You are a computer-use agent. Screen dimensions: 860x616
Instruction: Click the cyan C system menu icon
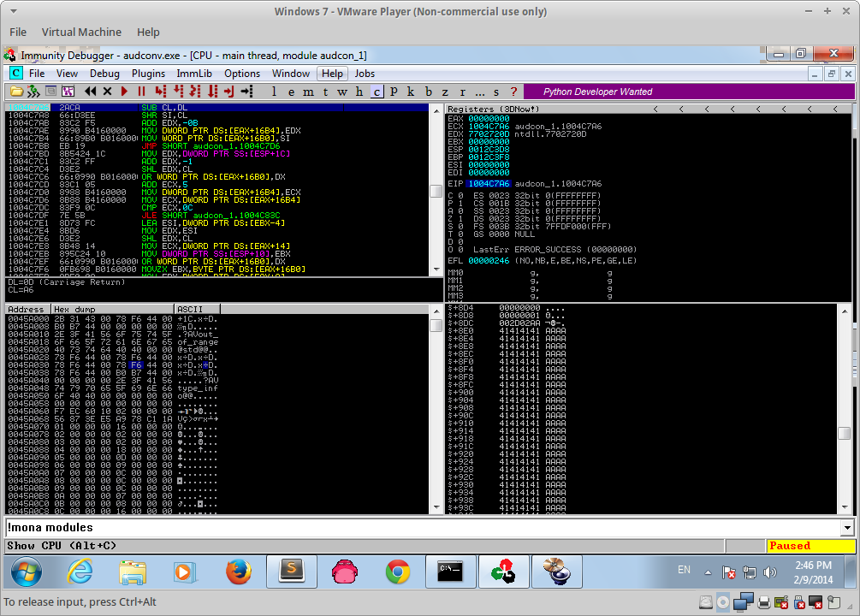16,73
